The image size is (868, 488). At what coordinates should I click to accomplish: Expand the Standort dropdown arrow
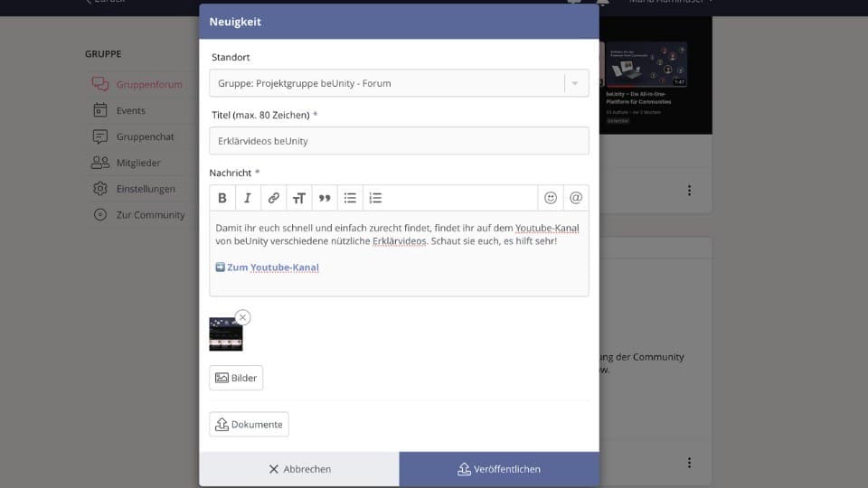pyautogui.click(x=575, y=83)
